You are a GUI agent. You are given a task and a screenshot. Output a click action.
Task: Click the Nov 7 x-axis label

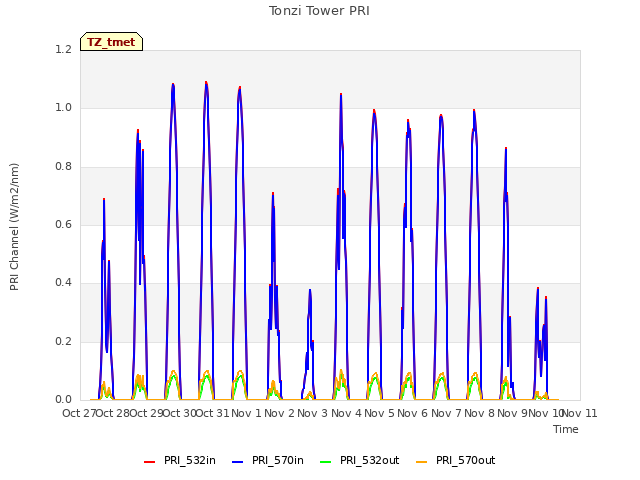[446, 413]
